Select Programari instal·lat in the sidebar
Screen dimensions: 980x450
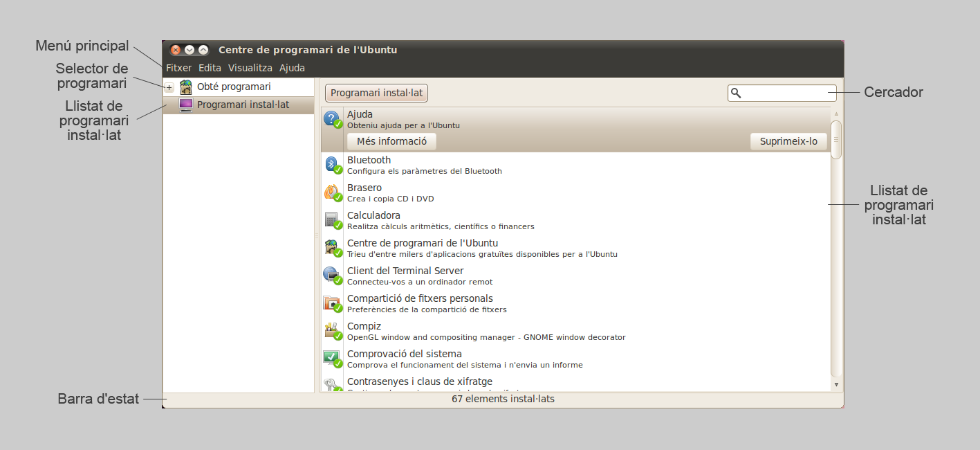[243, 105]
